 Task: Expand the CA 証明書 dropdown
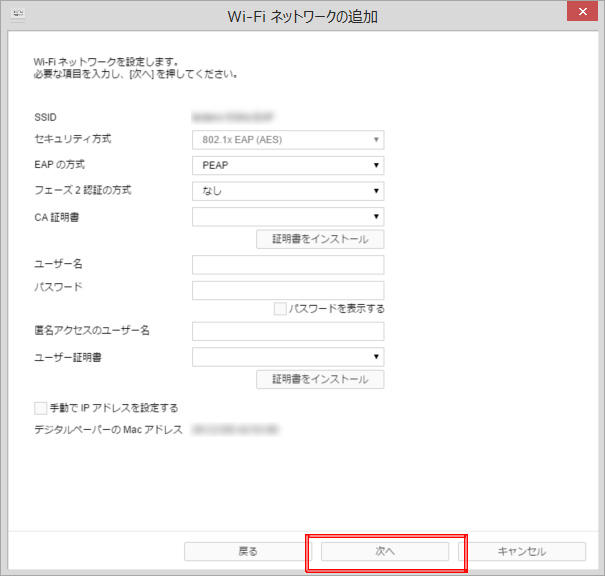287,216
